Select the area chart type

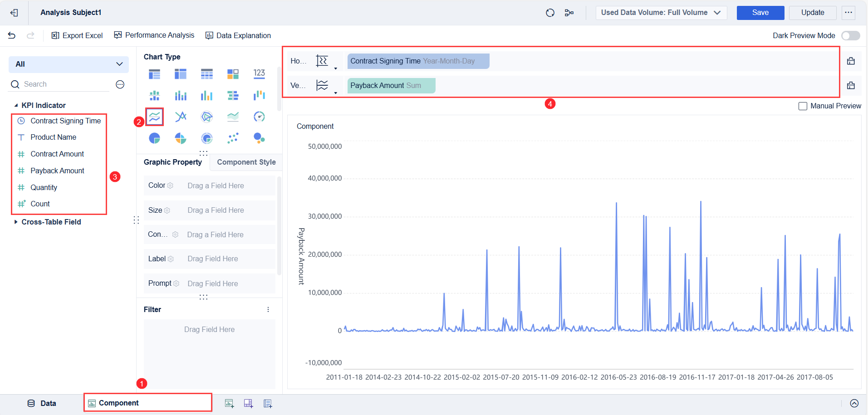coord(233,117)
